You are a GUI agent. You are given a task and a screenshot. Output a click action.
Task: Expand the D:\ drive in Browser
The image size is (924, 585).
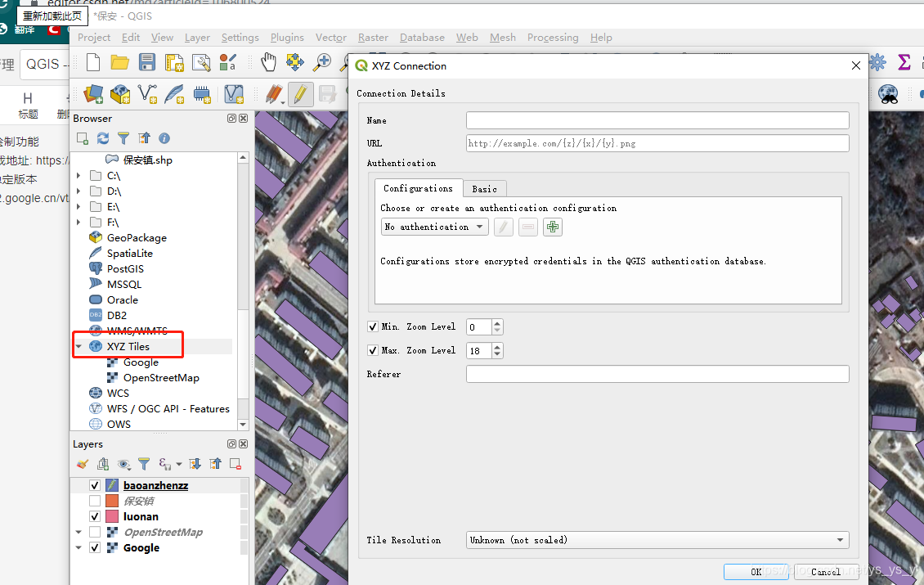pos(78,191)
